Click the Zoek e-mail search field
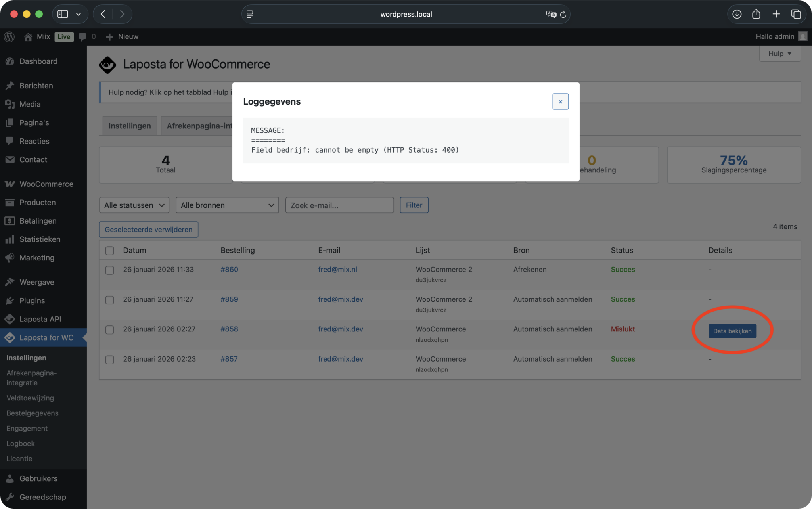Screen dimensions: 812x509 (339, 205)
